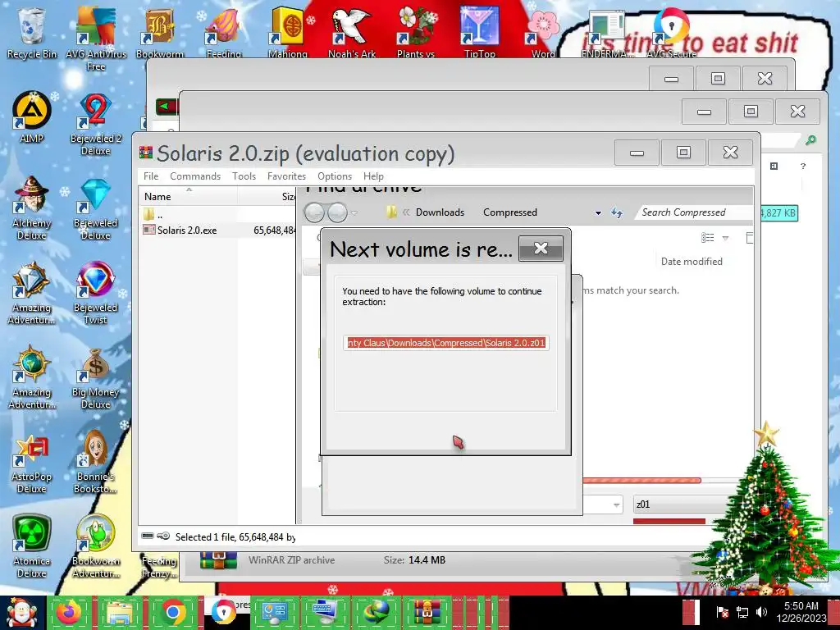Viewport: 840px width, 630px height.
Task: Select the Mahjong desktop shortcut
Action: tap(288, 31)
